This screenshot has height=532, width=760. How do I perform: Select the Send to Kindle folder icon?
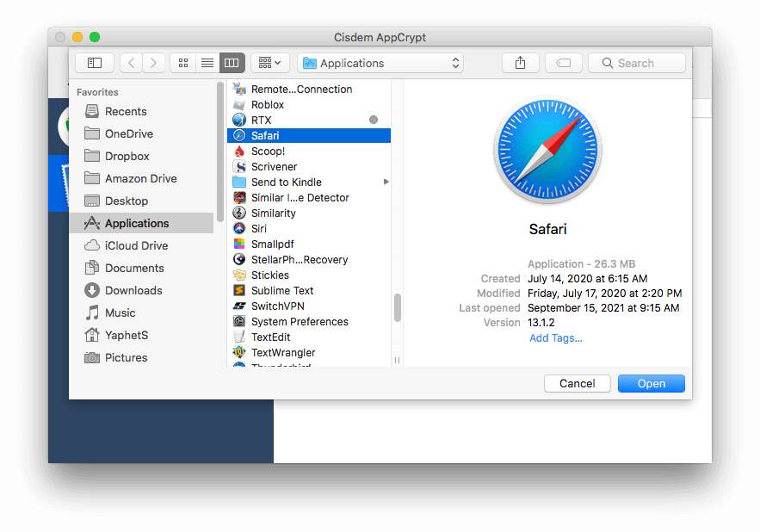(239, 182)
